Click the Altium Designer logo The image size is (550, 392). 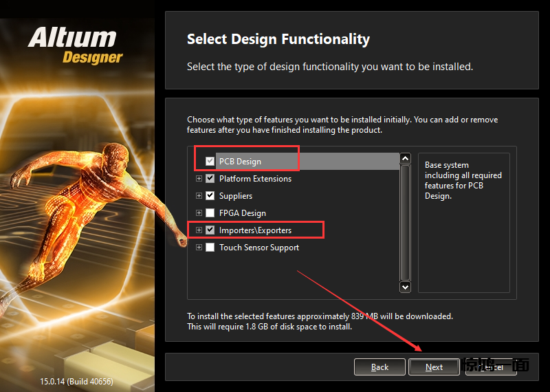click(76, 45)
